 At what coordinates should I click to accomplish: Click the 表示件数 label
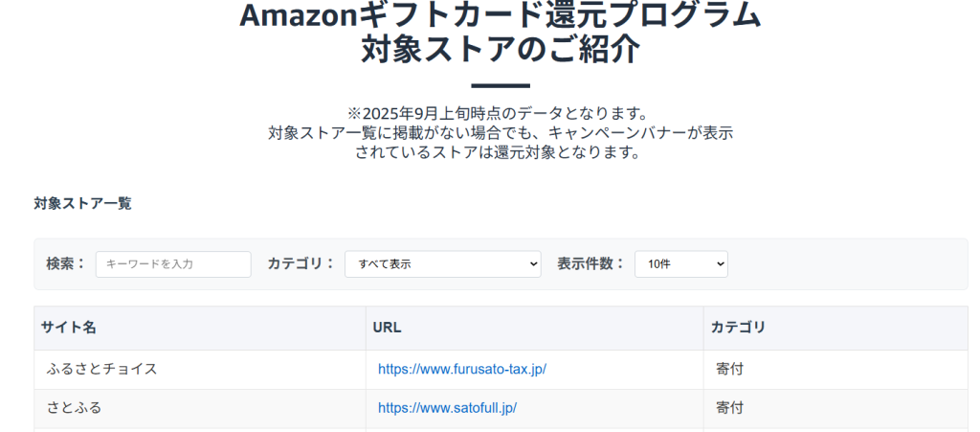[x=590, y=263]
